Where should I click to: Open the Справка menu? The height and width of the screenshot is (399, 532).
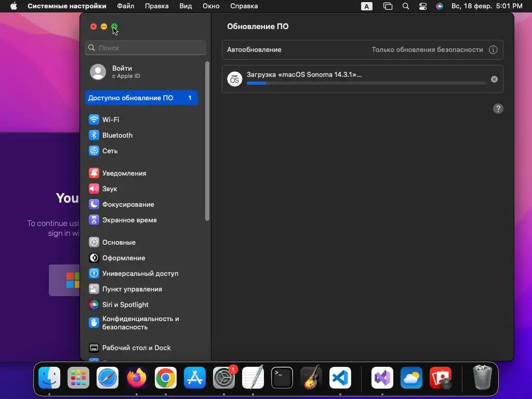(x=244, y=6)
